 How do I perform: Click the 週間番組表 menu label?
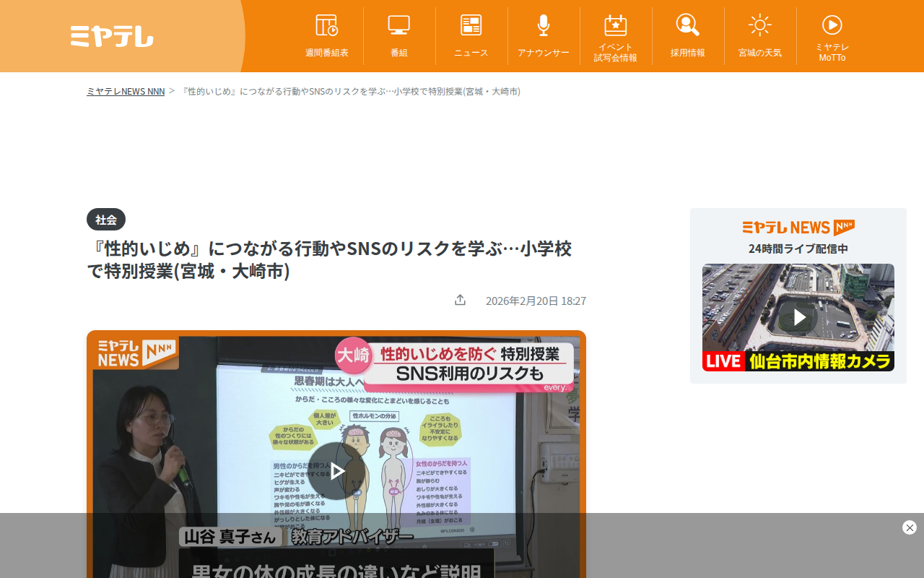pyautogui.click(x=327, y=53)
